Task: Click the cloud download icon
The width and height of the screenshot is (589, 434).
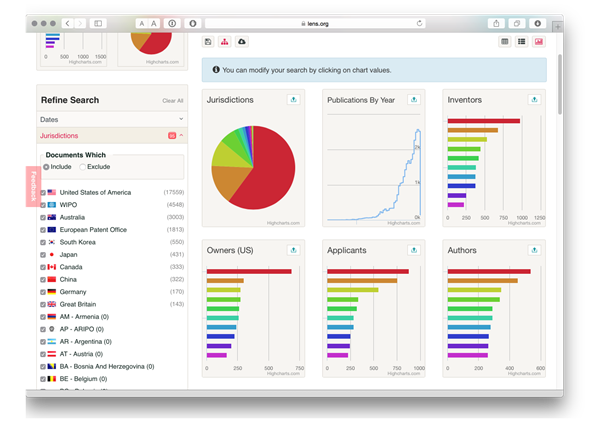Action: (x=242, y=42)
